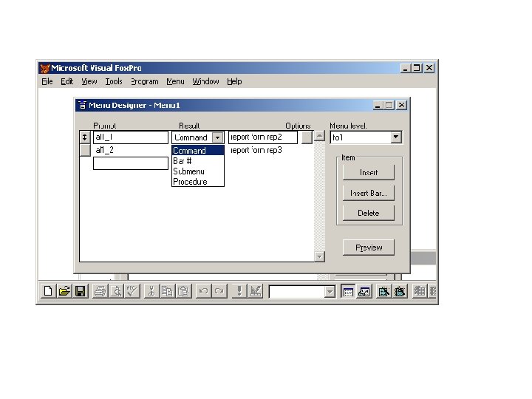Click the Menu Designer window title icon
532x399 pixels.
(x=82, y=105)
